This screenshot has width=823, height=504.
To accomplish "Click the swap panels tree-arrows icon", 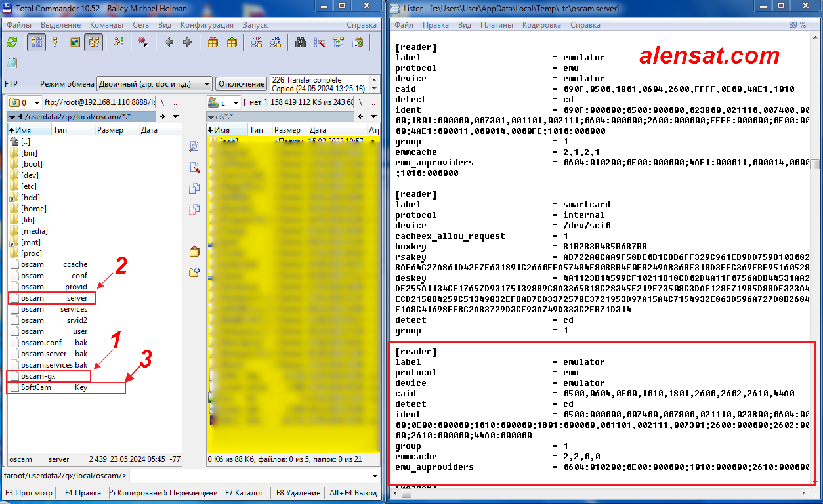I will coord(119,42).
